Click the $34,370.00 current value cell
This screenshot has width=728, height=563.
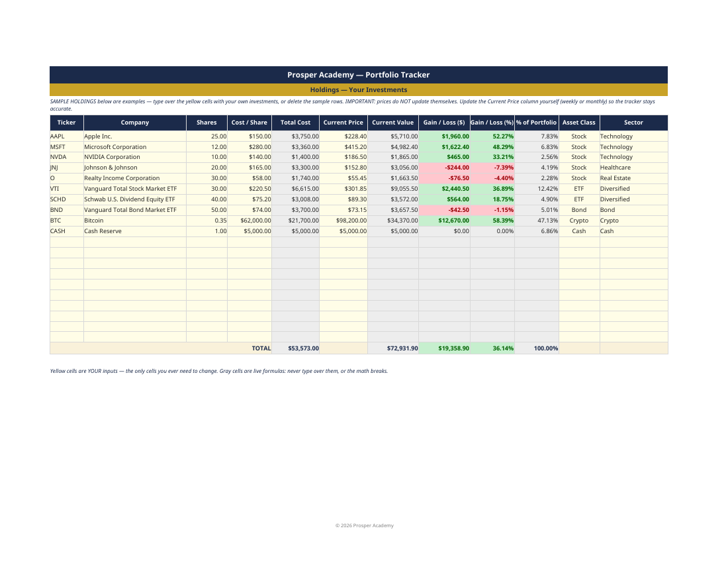392,221
